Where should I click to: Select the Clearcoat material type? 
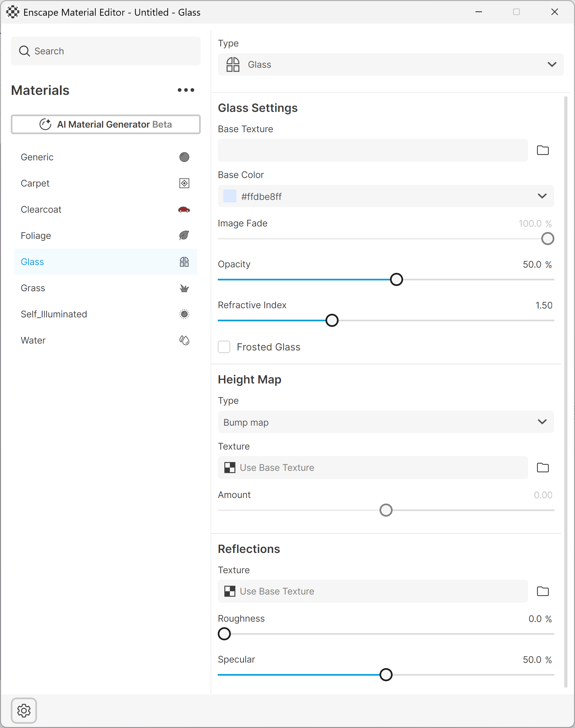click(106, 210)
